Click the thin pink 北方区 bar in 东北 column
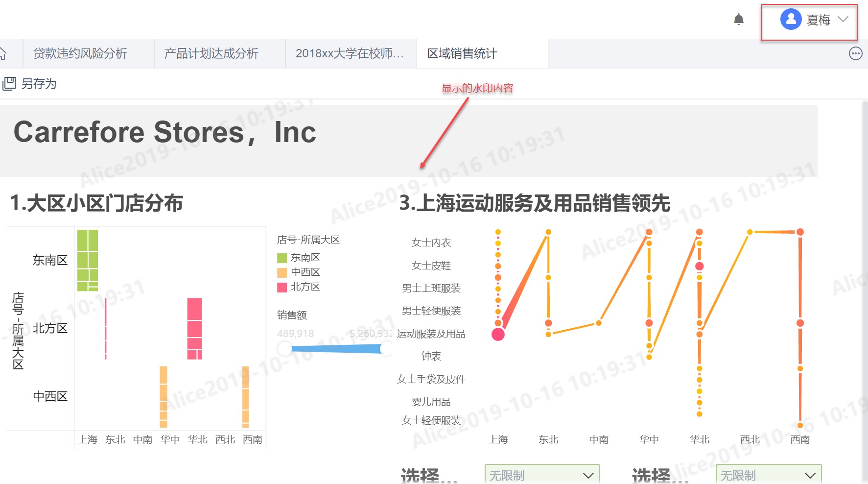The height and width of the screenshot is (484, 868). (106, 329)
